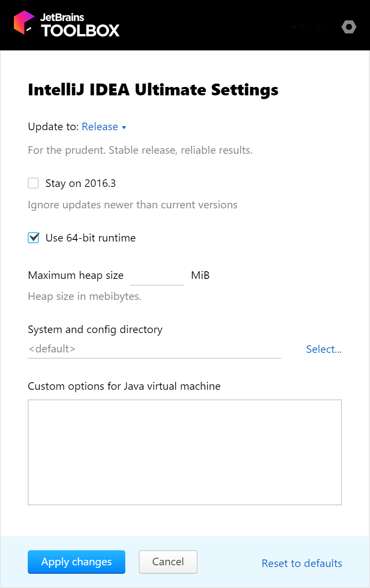Click the Reset to defaults link
Screen dimensions: 370x588
click(302, 563)
